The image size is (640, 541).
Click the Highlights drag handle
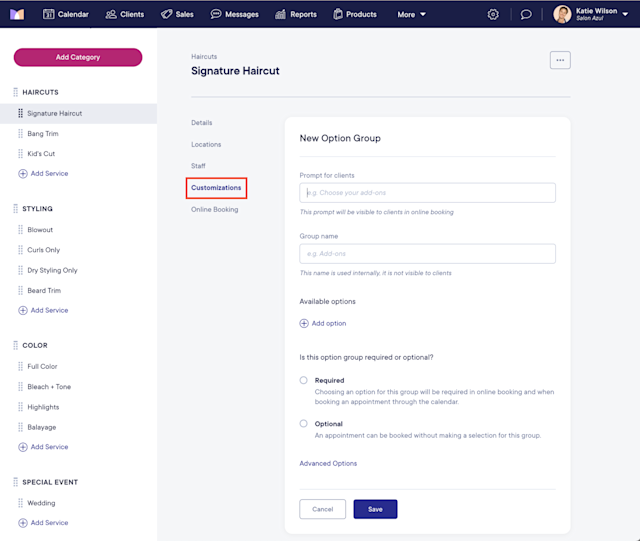pyautogui.click(x=20, y=407)
